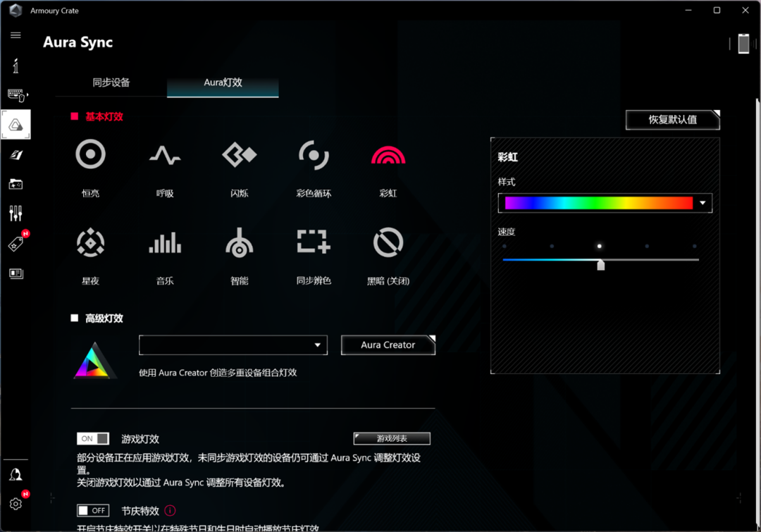Click the 速度 label in rainbow panel
The image size is (761, 532).
[x=507, y=232]
